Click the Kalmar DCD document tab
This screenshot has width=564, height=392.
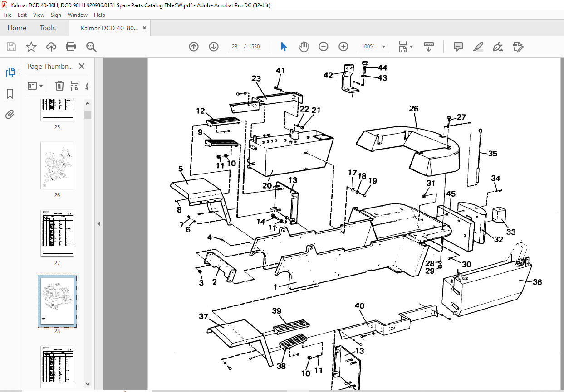(x=109, y=28)
